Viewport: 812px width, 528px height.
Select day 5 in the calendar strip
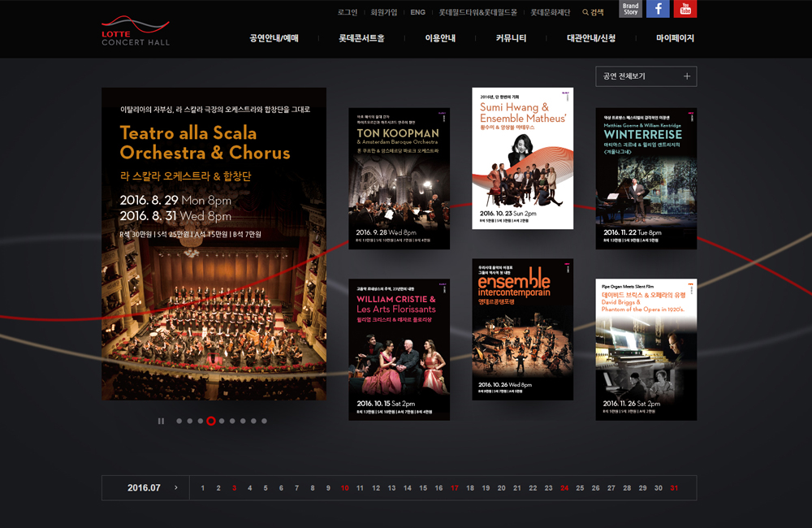pos(266,488)
